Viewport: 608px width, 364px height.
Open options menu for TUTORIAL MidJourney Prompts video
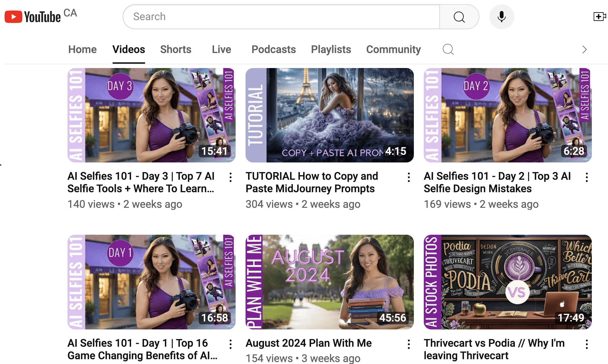point(409,177)
